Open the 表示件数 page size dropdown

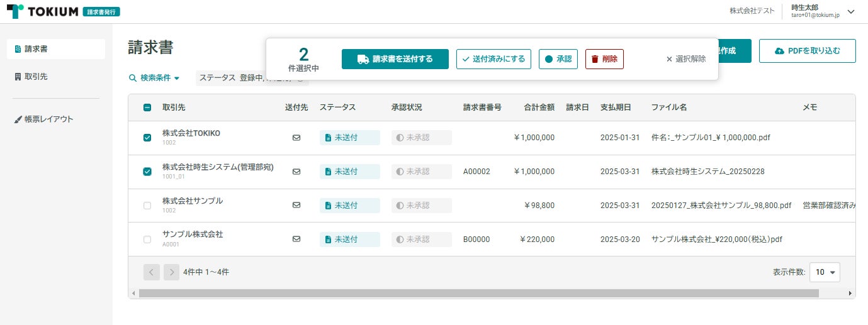(825, 272)
